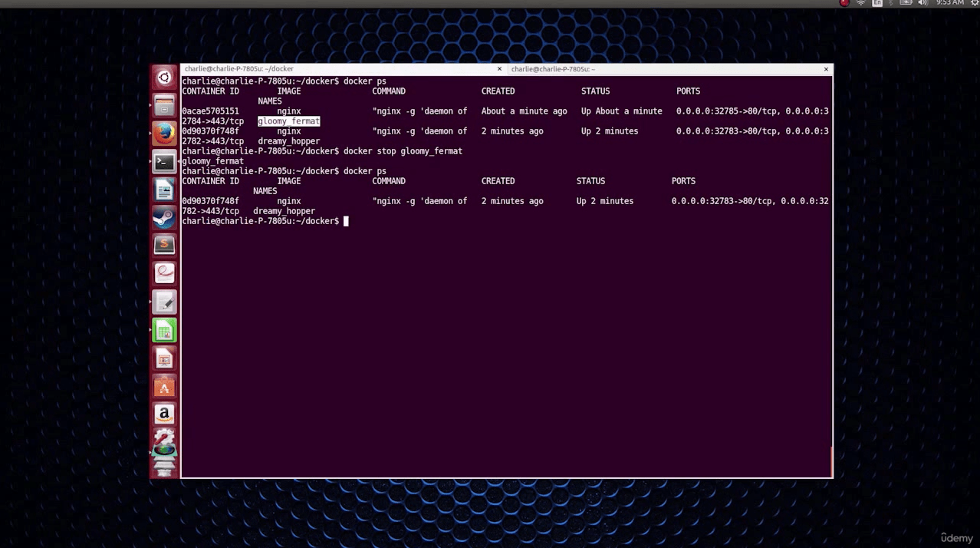Switch to the second terminal tab titled ~
The image size is (980, 548).
(x=669, y=69)
